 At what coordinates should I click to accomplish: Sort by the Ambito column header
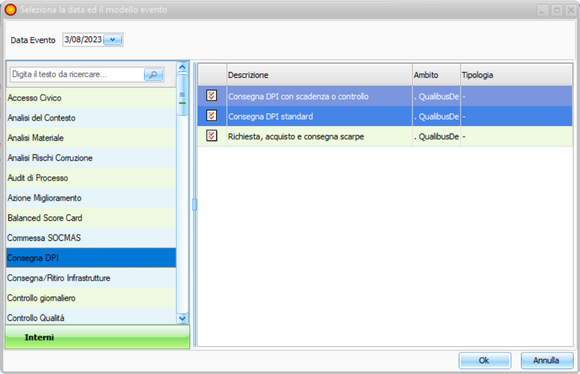(436, 75)
